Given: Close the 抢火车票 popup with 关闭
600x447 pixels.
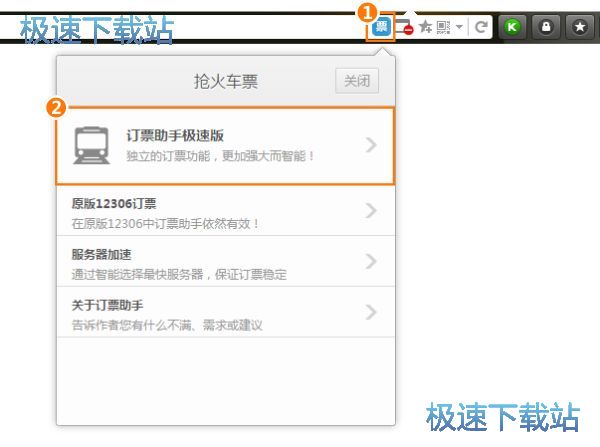Looking at the screenshot, I should (357, 81).
